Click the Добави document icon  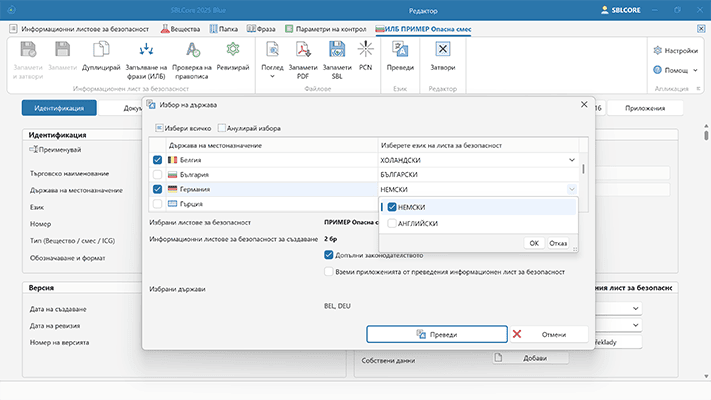tap(498, 357)
